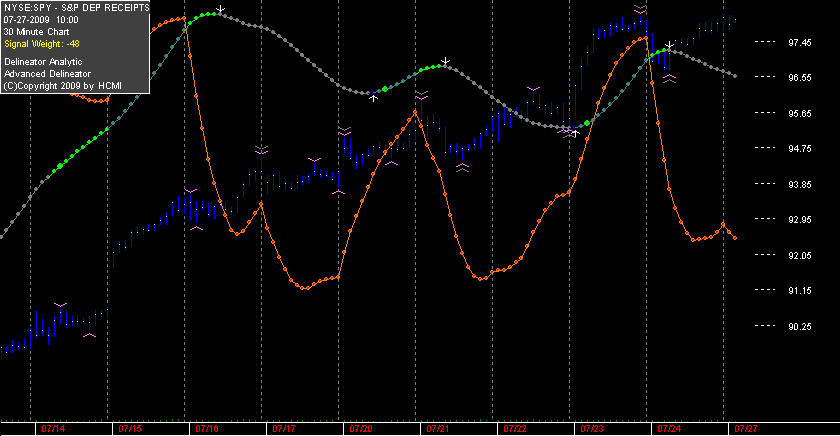The image size is (840, 436).
Task: Click the white down-arrow signal above the 07/16 peak
Action: (x=220, y=10)
